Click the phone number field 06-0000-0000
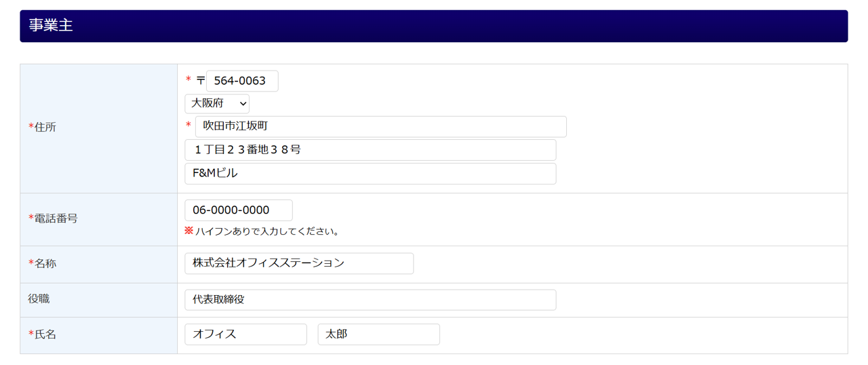Viewport: 868px width, 365px height. tap(239, 210)
